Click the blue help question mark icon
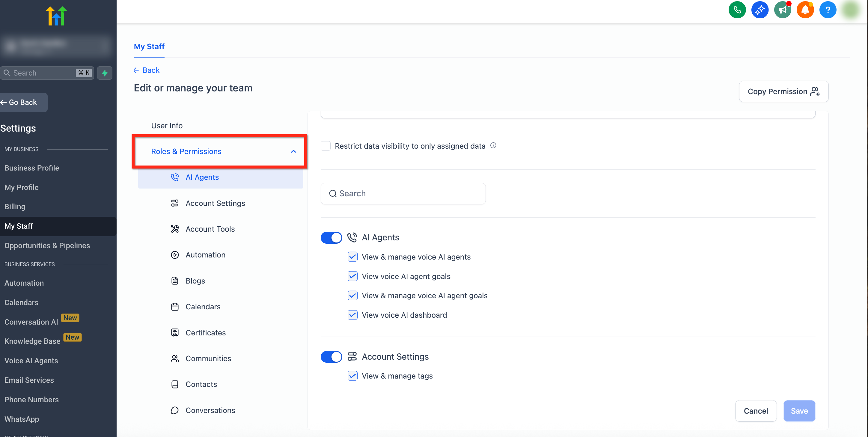 pyautogui.click(x=828, y=10)
